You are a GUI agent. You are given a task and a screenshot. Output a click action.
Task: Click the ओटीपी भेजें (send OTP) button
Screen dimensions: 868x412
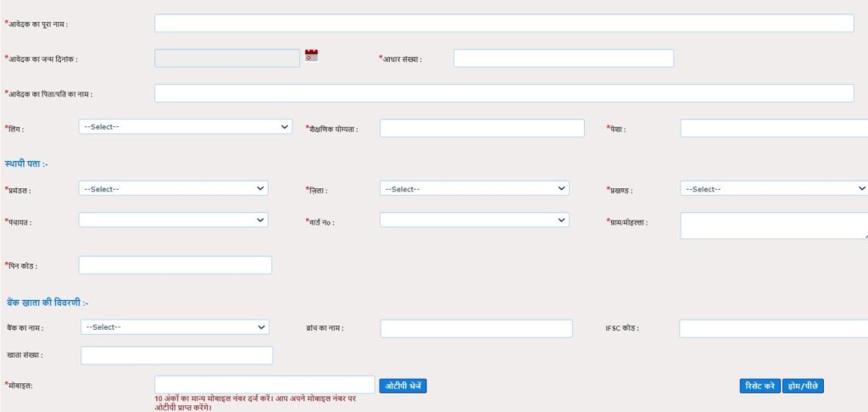point(402,386)
